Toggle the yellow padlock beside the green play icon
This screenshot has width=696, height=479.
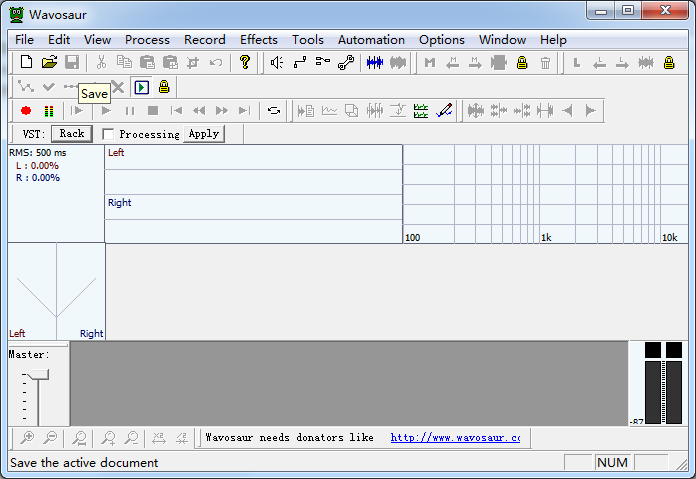[164, 87]
